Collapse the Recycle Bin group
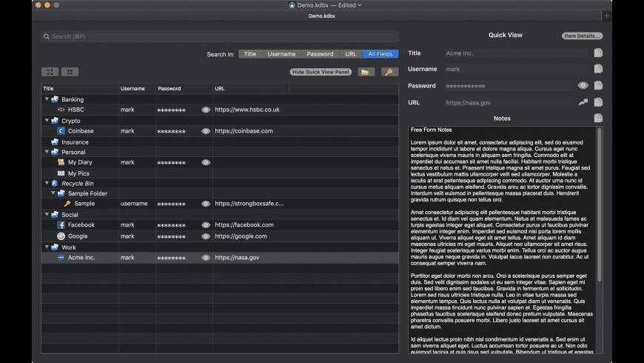The height and width of the screenshot is (363, 644). (47, 183)
